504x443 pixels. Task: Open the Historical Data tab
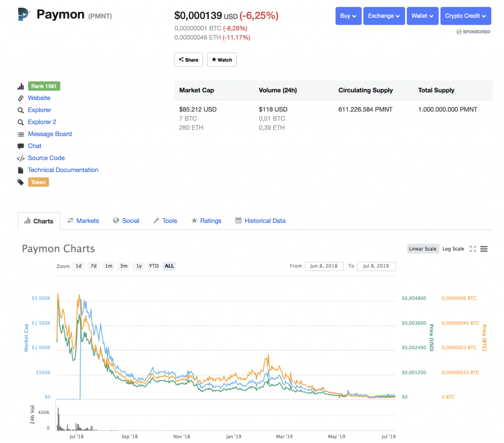260,221
